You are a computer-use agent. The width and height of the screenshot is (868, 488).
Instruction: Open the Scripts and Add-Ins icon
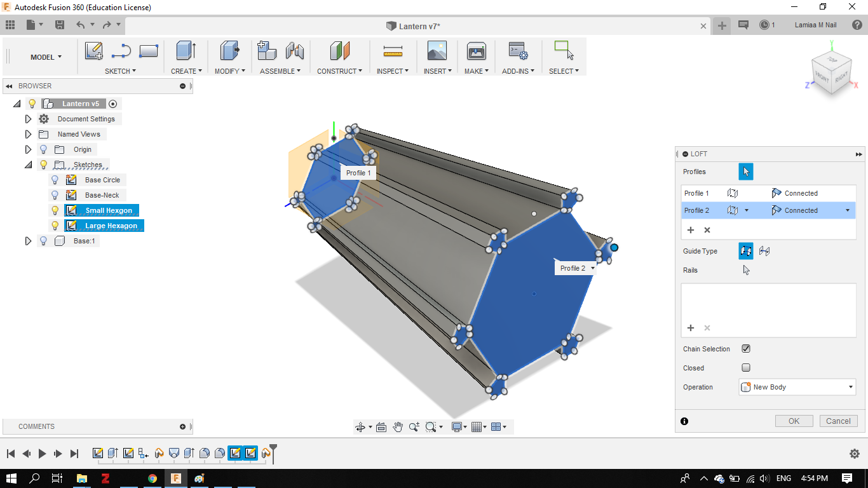pos(518,51)
